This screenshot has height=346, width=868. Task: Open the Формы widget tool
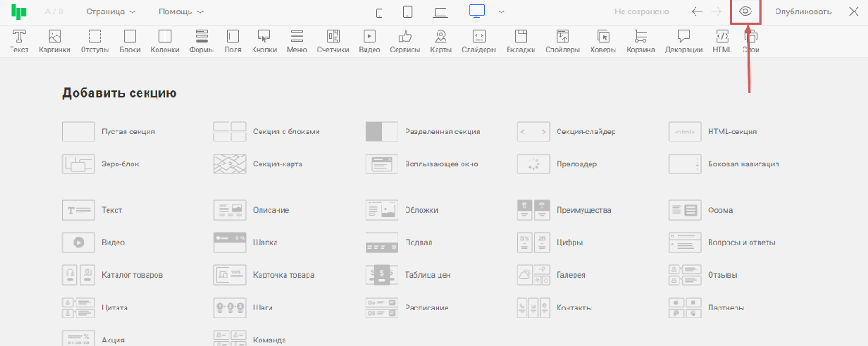202,42
